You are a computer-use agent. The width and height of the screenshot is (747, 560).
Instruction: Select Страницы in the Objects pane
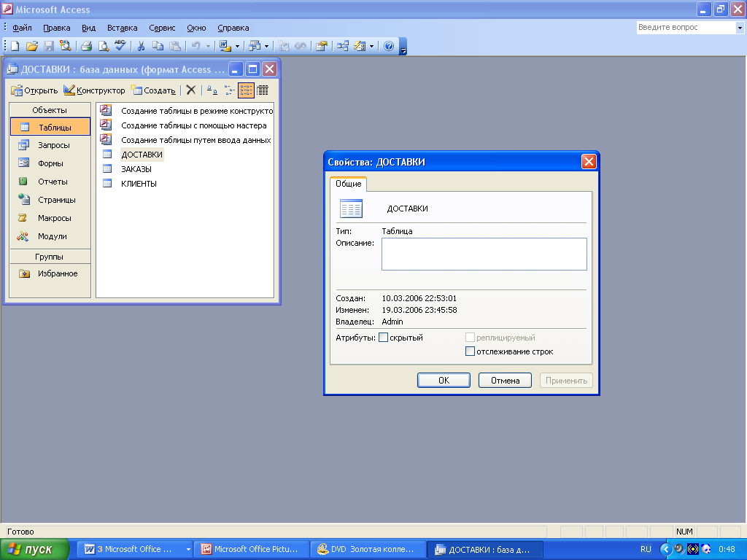click(x=50, y=200)
